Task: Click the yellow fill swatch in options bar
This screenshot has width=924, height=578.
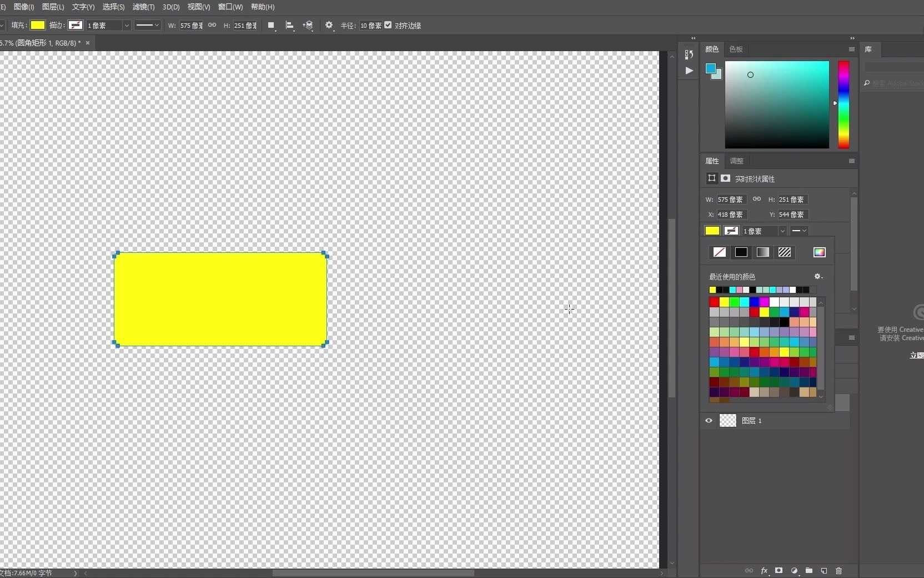Action: pyautogui.click(x=38, y=25)
